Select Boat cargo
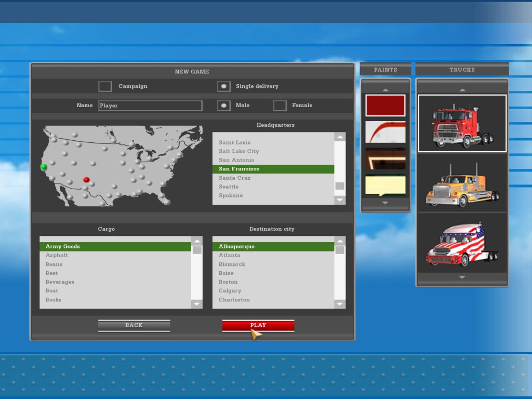Image resolution: width=532 pixels, height=399 pixels. coord(115,291)
